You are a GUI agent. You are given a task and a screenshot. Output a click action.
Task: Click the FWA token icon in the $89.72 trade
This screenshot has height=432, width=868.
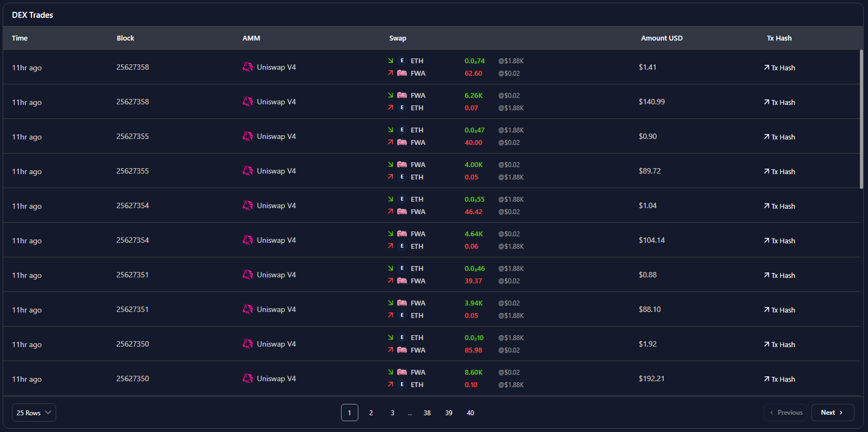click(402, 164)
